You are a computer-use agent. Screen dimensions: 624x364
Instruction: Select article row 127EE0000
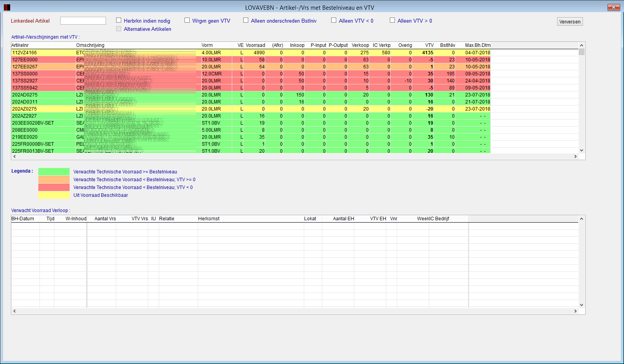click(251, 60)
